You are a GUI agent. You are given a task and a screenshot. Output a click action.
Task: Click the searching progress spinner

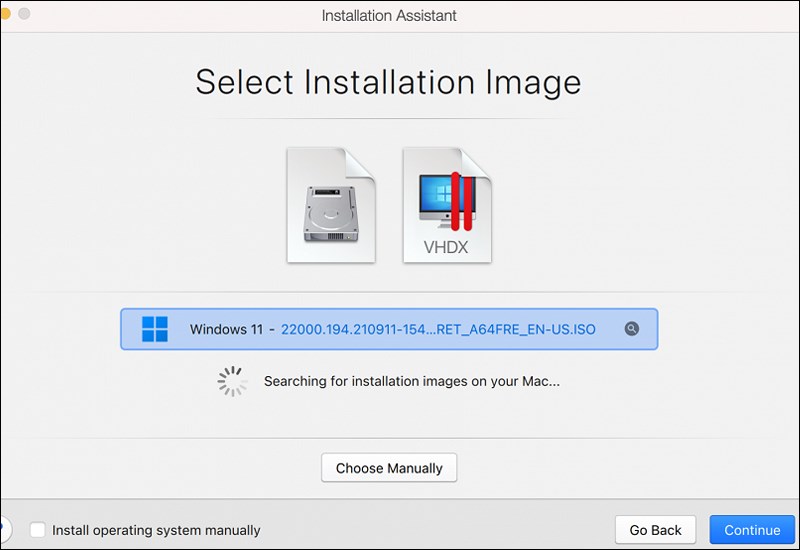point(231,381)
